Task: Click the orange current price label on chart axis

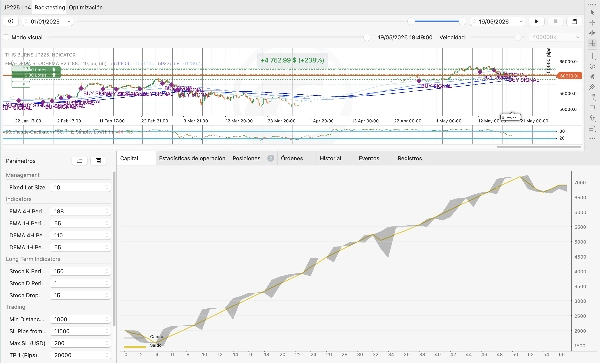Action: click(569, 76)
